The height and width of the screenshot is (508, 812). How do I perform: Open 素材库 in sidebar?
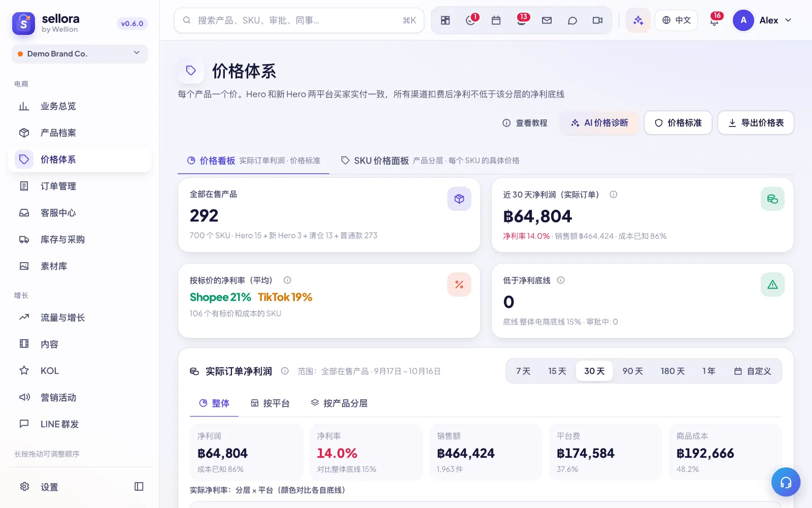[x=80, y=266]
